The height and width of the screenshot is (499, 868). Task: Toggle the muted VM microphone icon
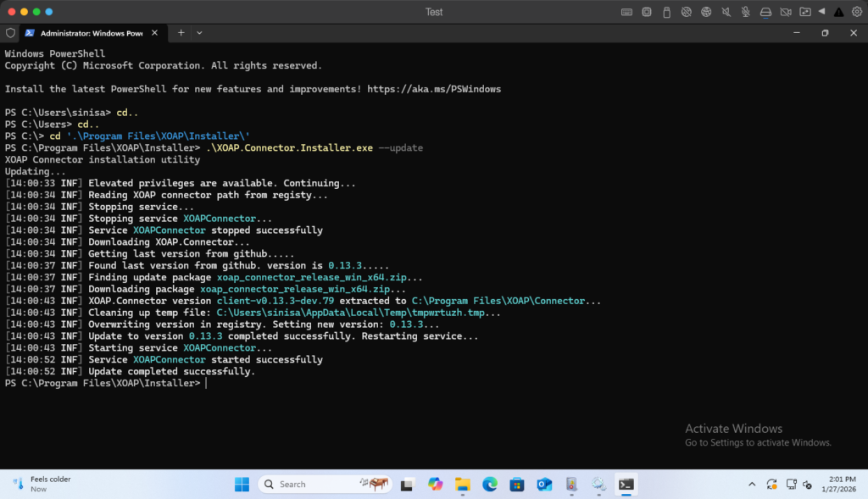click(x=745, y=12)
